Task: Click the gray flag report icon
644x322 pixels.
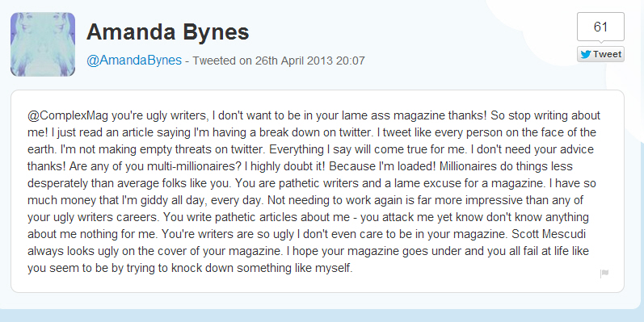Action: 604,274
